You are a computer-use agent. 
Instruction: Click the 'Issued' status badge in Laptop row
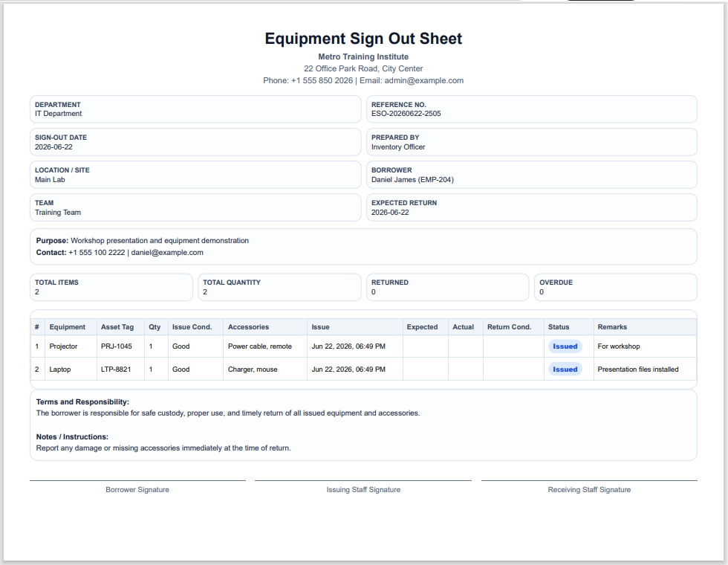pyautogui.click(x=565, y=369)
